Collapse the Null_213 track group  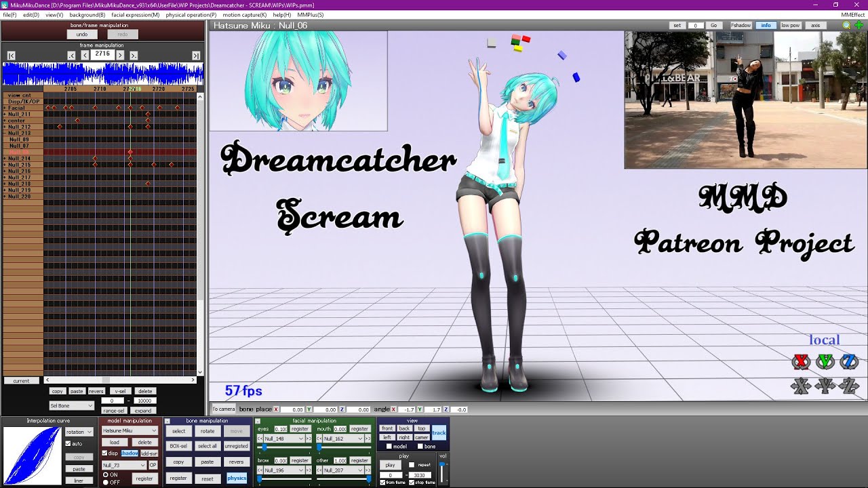click(x=5, y=134)
